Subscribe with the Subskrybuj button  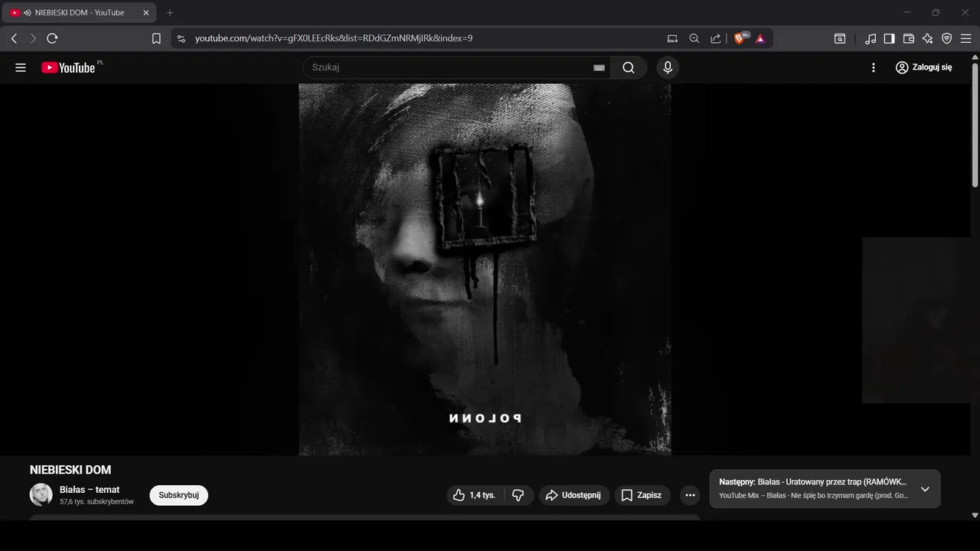(x=178, y=495)
